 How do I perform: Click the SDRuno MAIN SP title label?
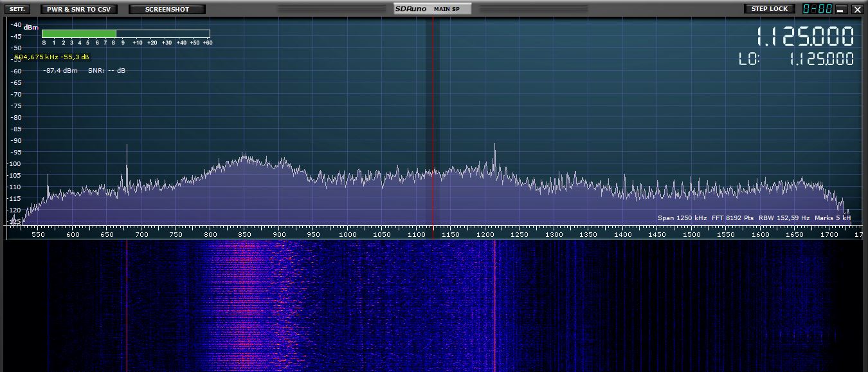(x=432, y=8)
